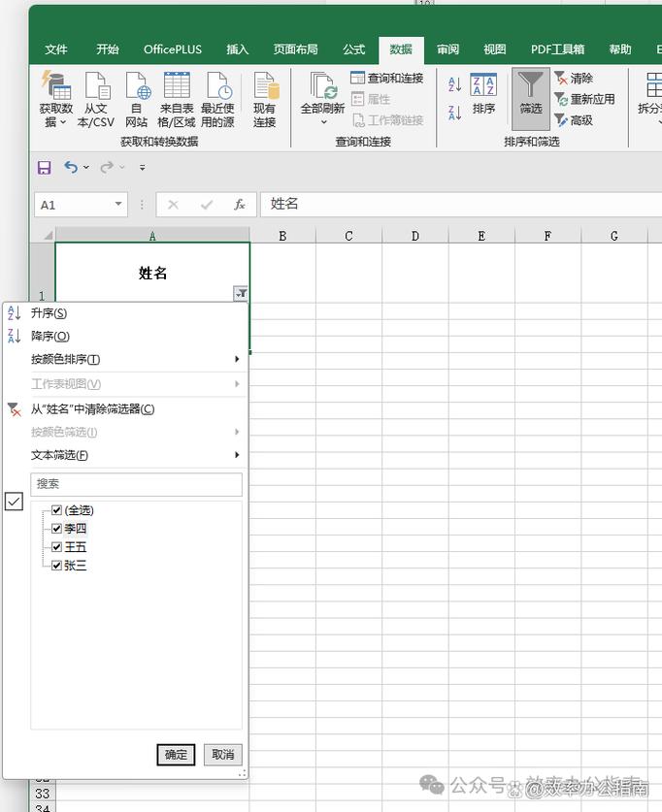Viewport: 662px width, 812px height.
Task: Switch to View (视图) tab
Action: click(495, 49)
